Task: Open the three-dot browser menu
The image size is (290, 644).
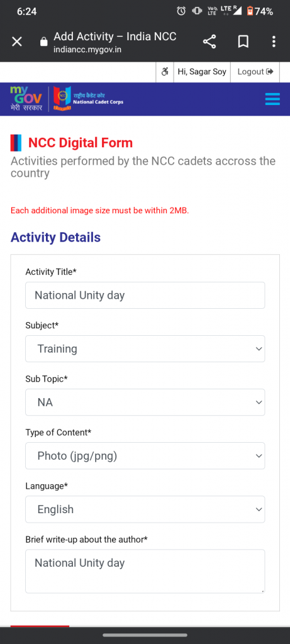Action: (x=274, y=42)
